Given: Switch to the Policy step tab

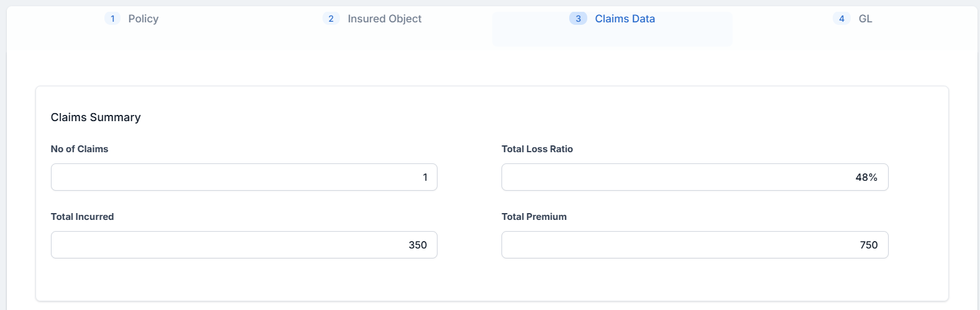Looking at the screenshot, I should [x=143, y=19].
